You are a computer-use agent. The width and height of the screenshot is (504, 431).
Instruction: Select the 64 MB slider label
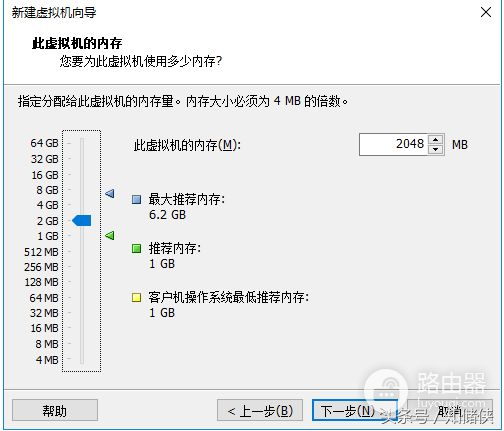pos(44,298)
